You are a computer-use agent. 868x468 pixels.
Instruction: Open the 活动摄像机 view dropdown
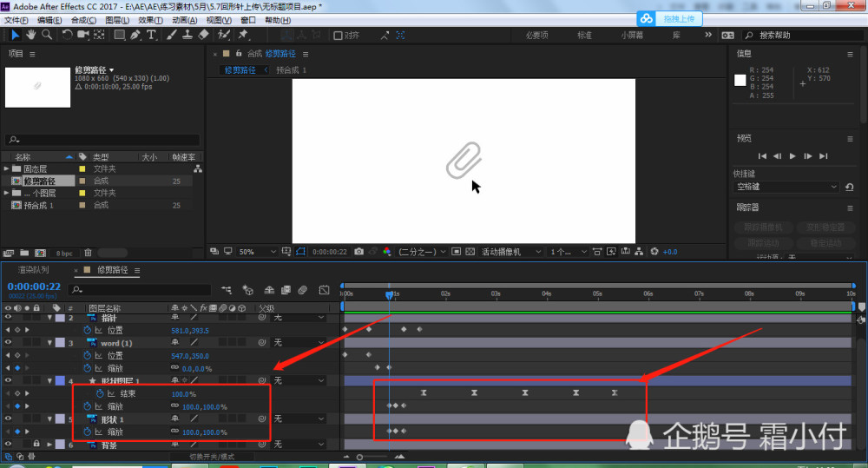click(511, 252)
